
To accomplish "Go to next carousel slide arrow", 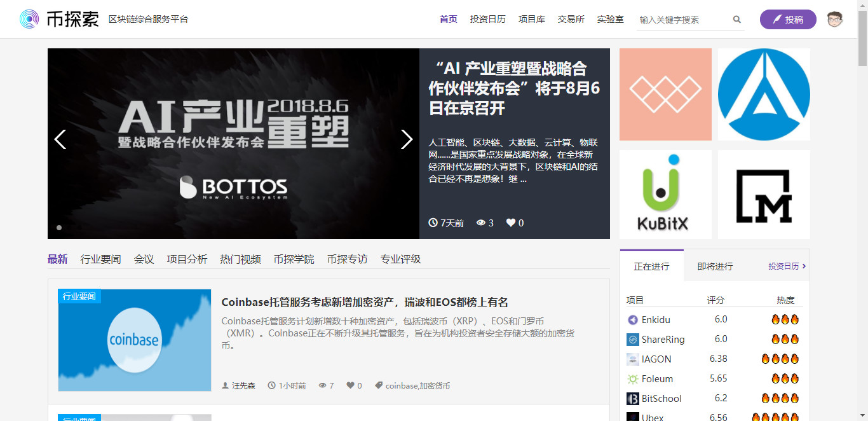I will (x=407, y=139).
